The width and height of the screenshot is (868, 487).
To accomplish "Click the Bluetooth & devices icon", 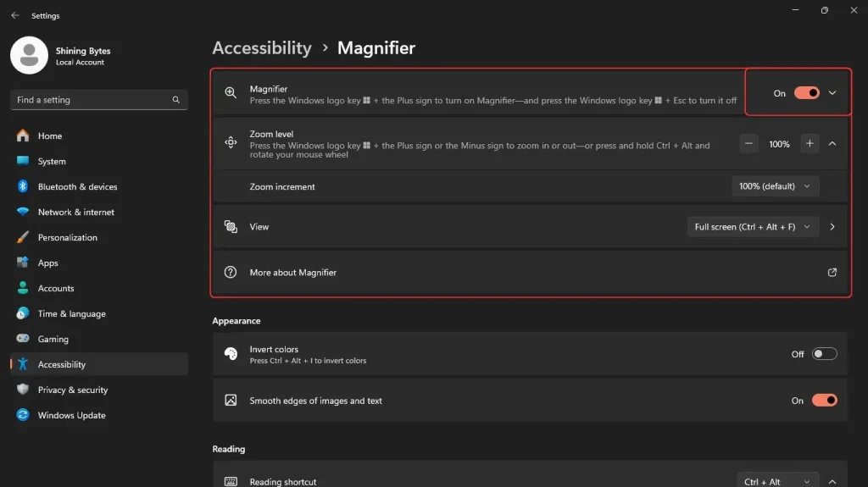I will tap(23, 186).
